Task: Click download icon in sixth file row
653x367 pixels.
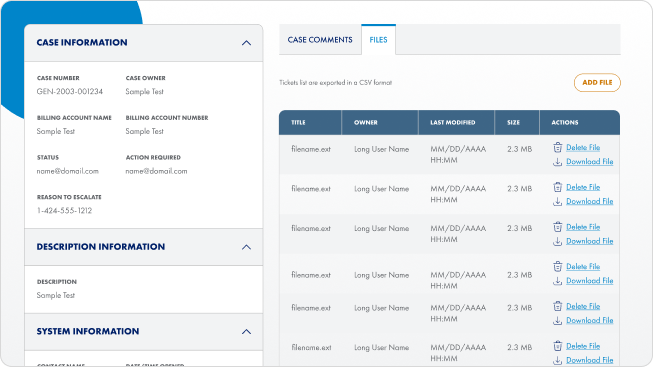Action: (558, 361)
